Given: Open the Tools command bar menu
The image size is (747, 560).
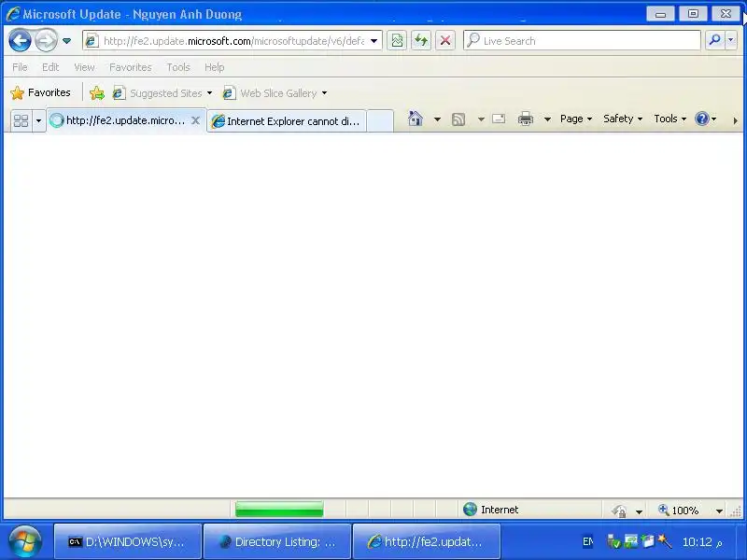Looking at the screenshot, I should click(669, 119).
